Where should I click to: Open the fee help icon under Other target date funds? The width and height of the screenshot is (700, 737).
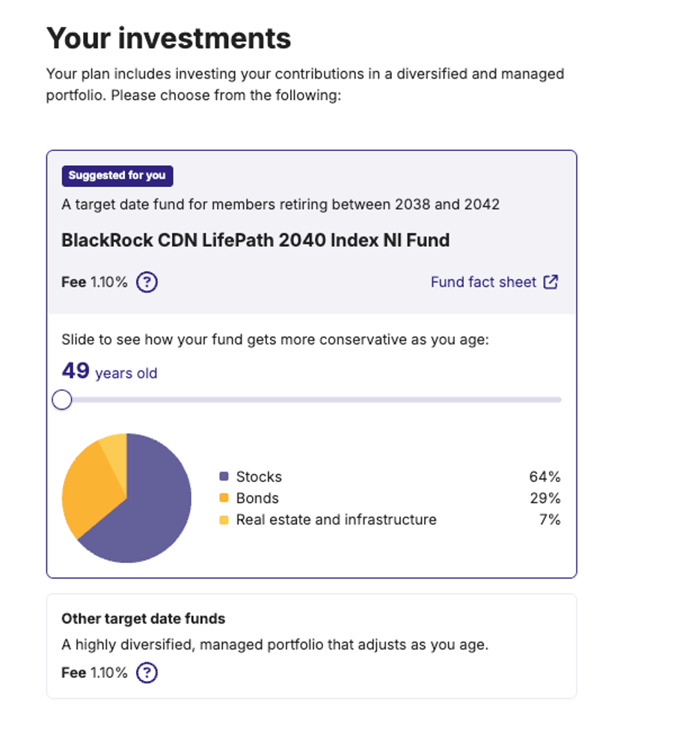click(x=147, y=673)
